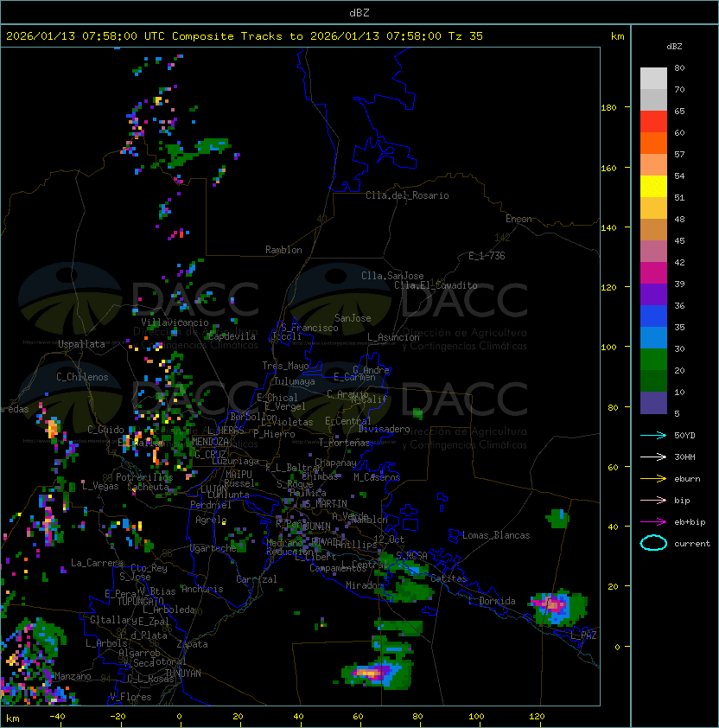Click the '30HM' legend label

pyautogui.click(x=684, y=457)
